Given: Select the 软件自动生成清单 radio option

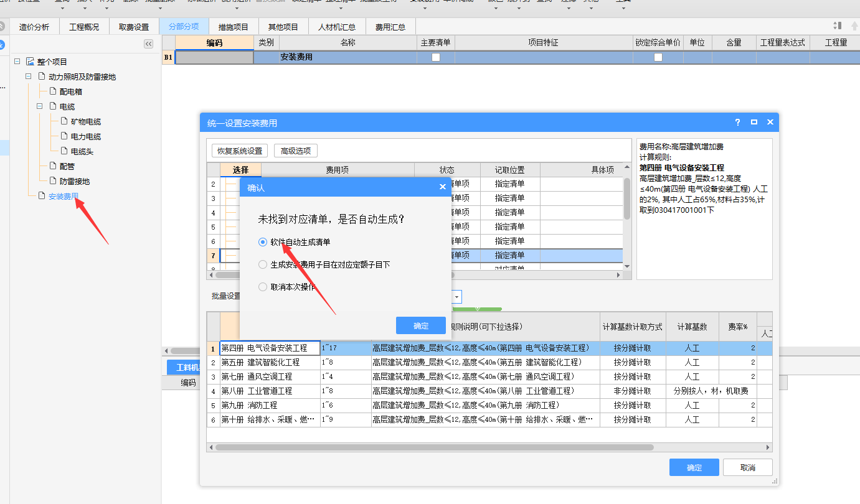Looking at the screenshot, I should (x=263, y=242).
